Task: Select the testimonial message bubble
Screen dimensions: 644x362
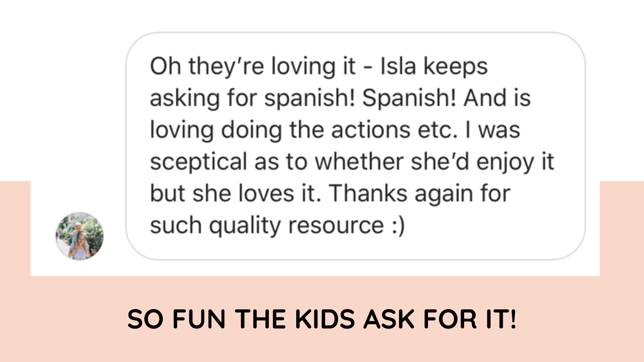Action: click(356, 146)
